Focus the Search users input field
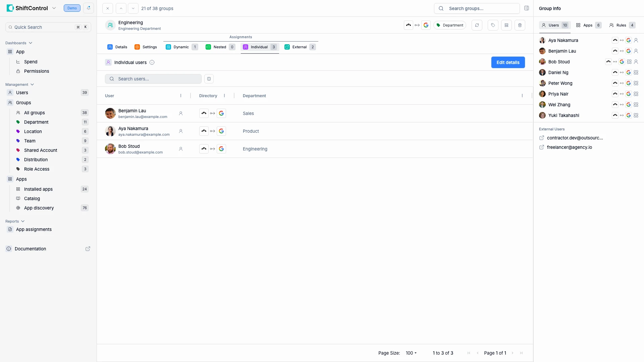Screen dimensions: 644x362 click(x=158, y=79)
